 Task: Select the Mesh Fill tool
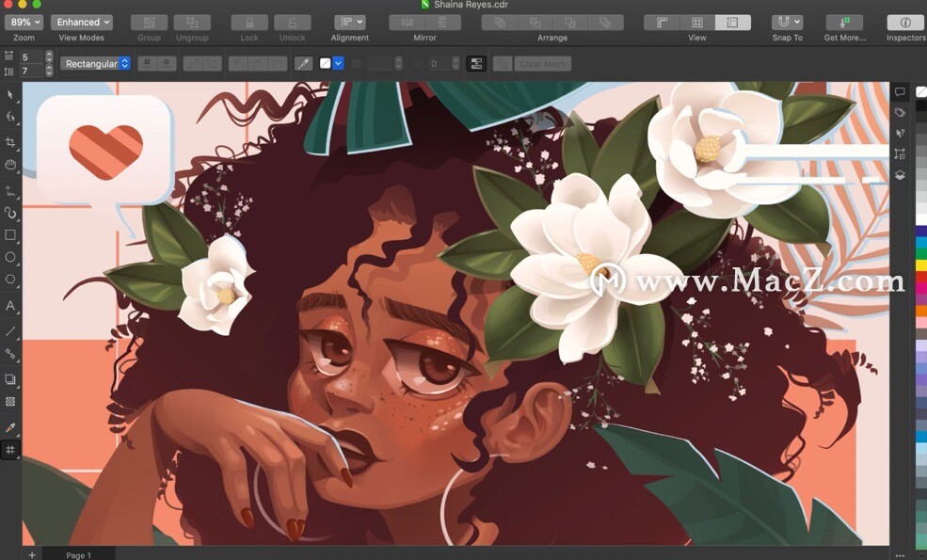click(10, 450)
